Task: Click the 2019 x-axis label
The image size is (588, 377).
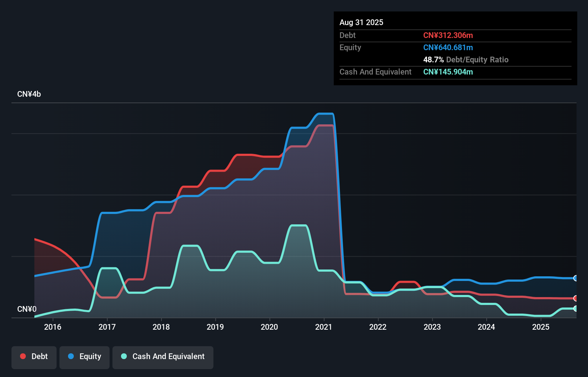Action: point(215,327)
